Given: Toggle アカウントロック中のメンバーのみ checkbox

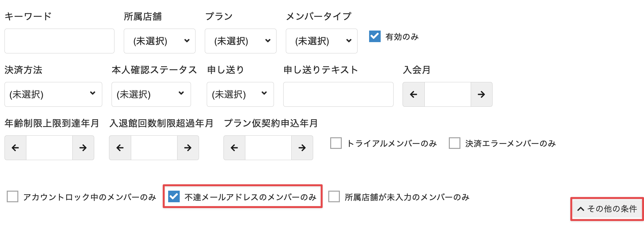Looking at the screenshot, I should (13, 196).
